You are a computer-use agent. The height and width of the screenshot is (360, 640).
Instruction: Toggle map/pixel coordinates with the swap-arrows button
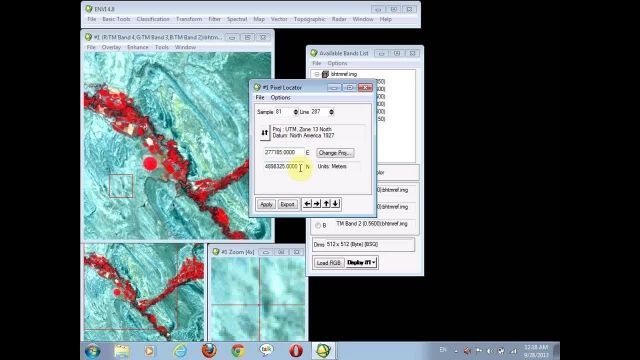point(264,133)
